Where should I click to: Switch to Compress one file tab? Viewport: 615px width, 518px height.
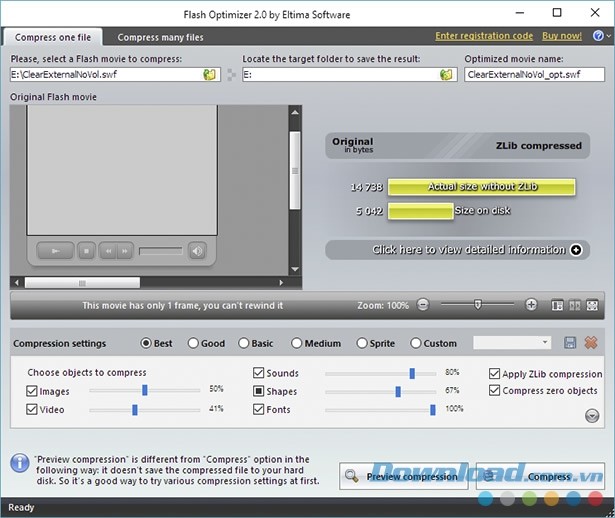[53, 37]
